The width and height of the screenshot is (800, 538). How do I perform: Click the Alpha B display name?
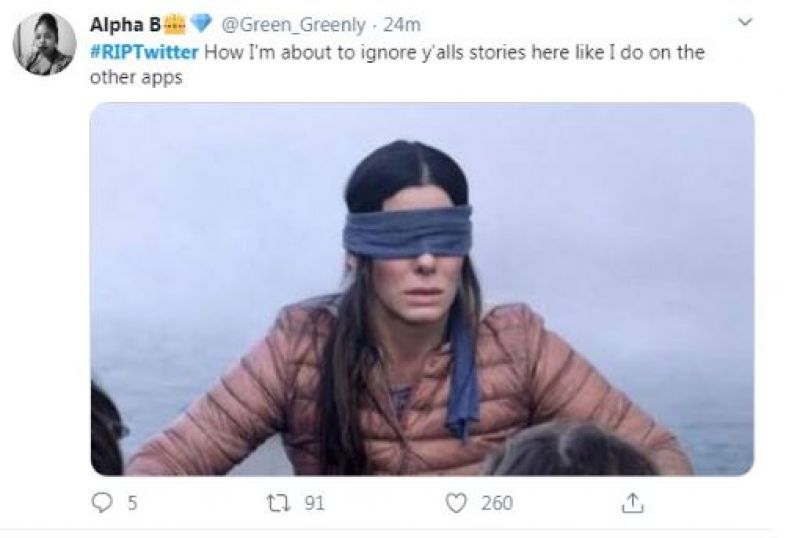(124, 25)
